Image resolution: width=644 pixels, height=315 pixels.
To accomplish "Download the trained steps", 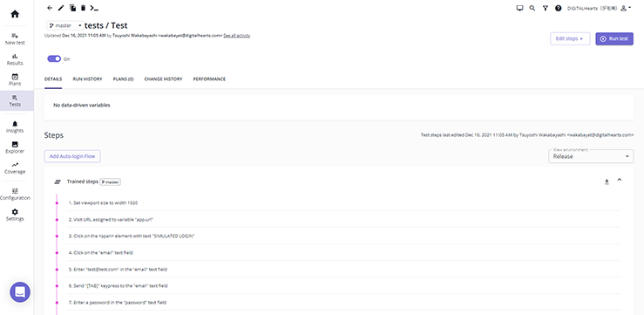I will coord(607,181).
